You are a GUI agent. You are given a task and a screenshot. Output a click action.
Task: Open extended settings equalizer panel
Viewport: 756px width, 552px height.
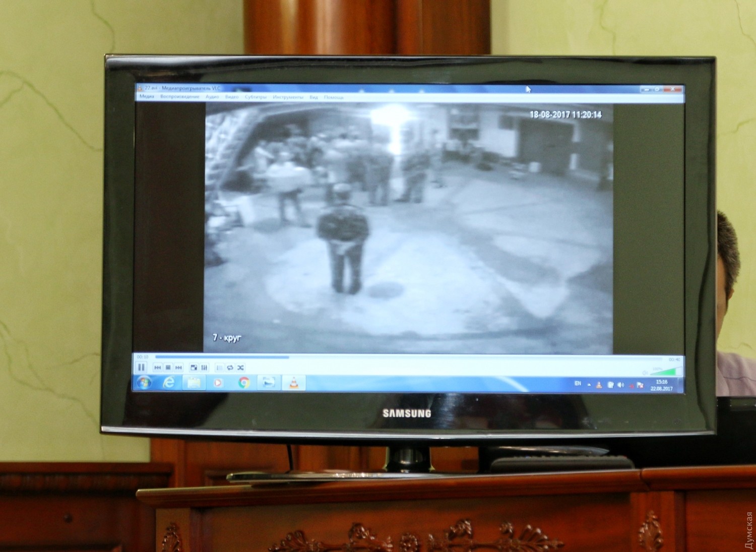[205, 368]
